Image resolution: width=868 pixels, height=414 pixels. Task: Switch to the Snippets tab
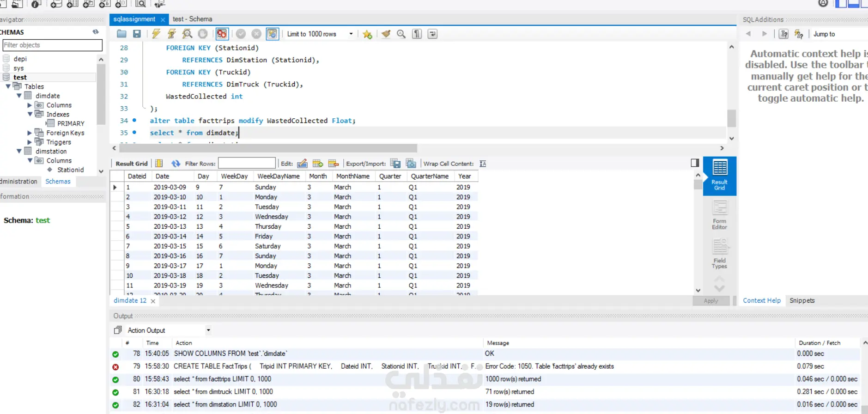click(802, 300)
